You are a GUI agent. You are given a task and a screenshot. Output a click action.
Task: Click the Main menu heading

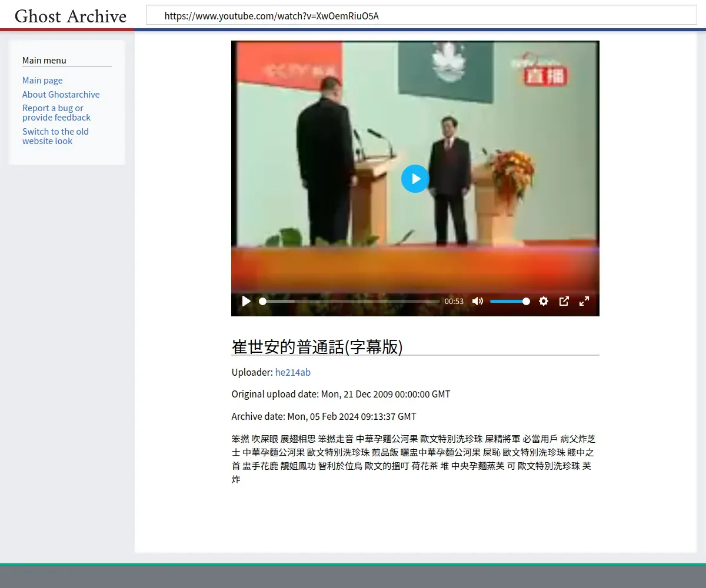click(x=44, y=60)
